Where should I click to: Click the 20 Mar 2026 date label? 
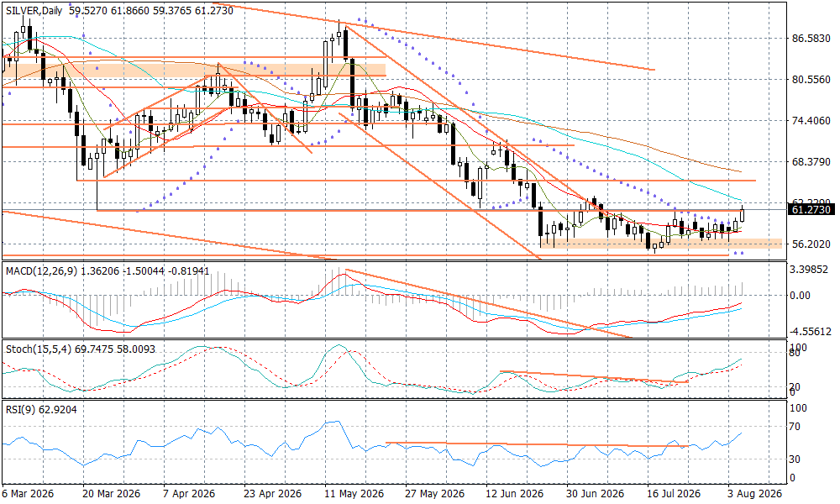[111, 493]
